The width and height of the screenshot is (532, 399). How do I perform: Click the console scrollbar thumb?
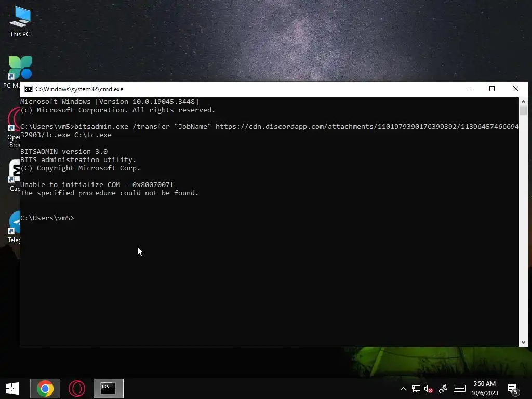tap(523, 111)
